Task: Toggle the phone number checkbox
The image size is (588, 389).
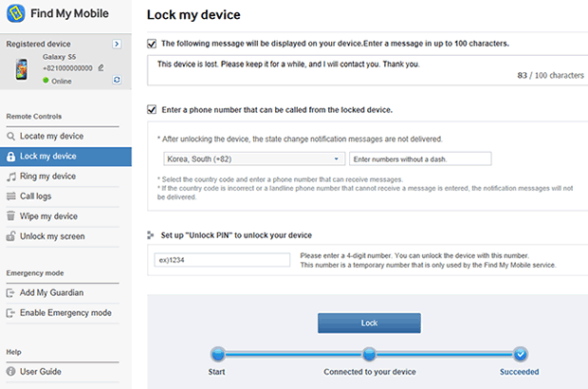Action: click(x=152, y=109)
